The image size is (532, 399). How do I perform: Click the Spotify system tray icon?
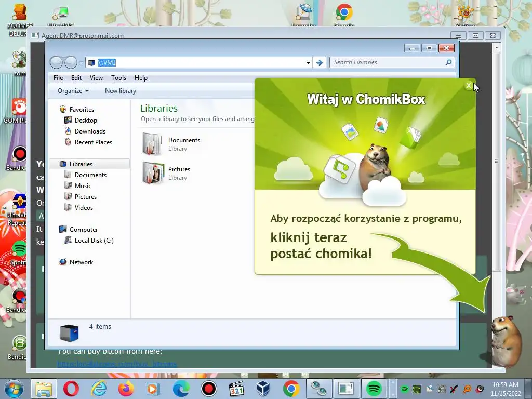(x=404, y=389)
